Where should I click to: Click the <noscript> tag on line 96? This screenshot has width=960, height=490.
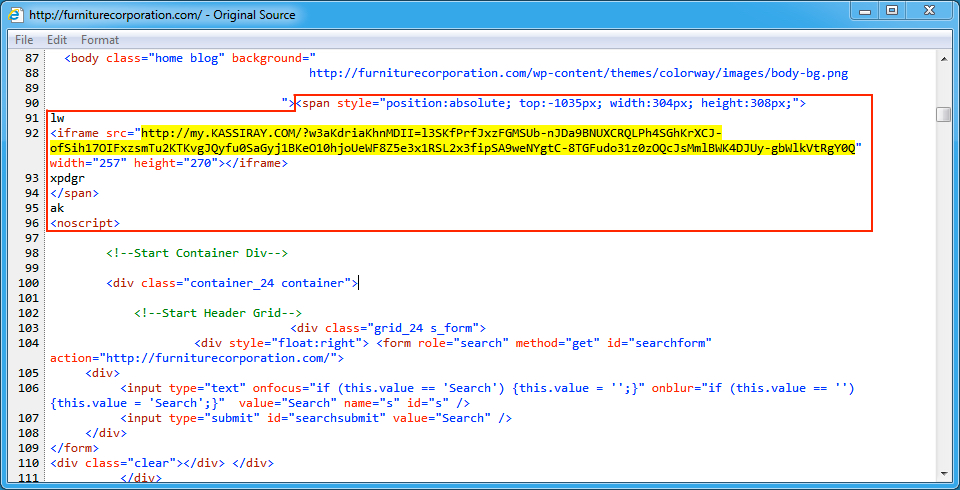85,224
